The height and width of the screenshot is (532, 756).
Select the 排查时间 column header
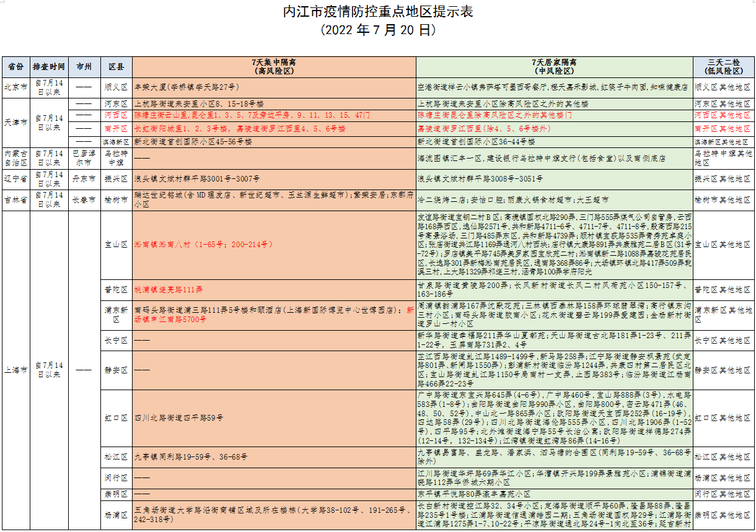tap(49, 66)
